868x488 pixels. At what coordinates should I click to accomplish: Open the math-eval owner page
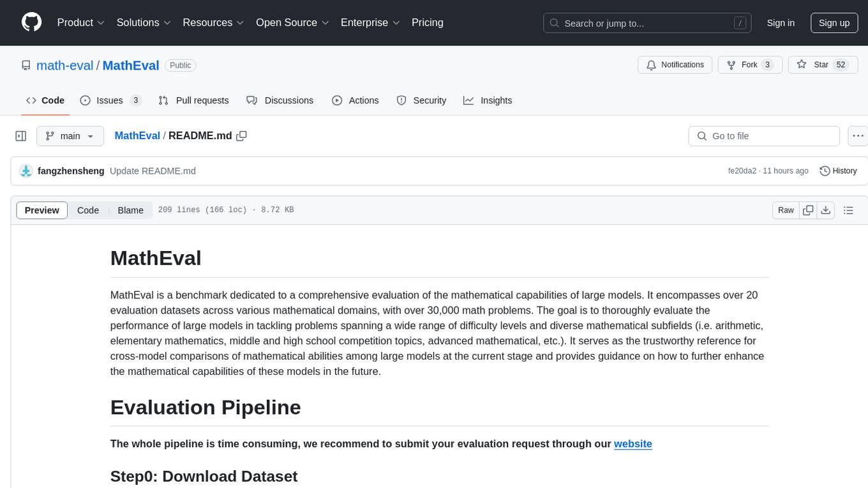point(65,65)
